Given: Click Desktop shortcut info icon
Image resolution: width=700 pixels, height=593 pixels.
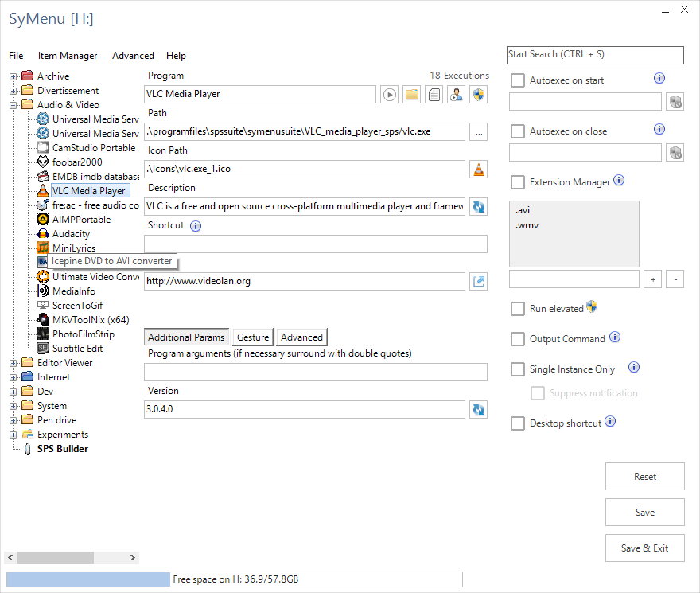Looking at the screenshot, I should click(x=610, y=421).
